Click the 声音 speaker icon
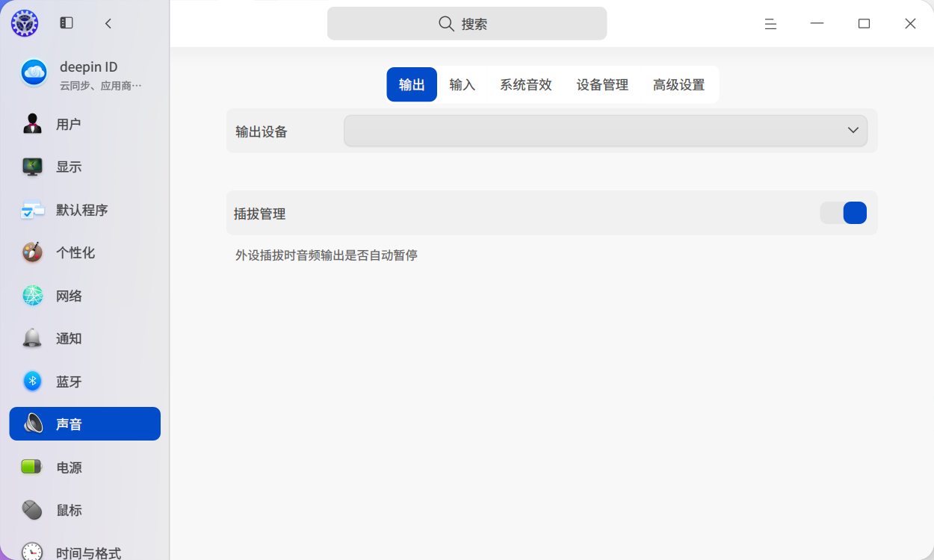 33,424
